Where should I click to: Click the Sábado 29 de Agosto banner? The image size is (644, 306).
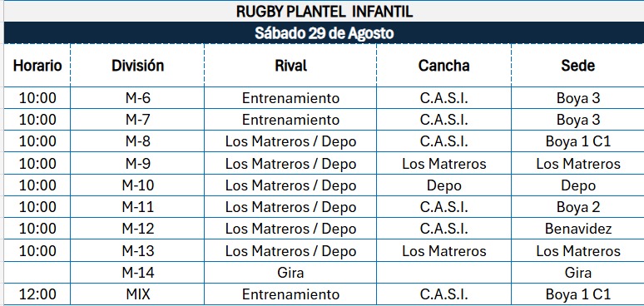click(x=324, y=32)
